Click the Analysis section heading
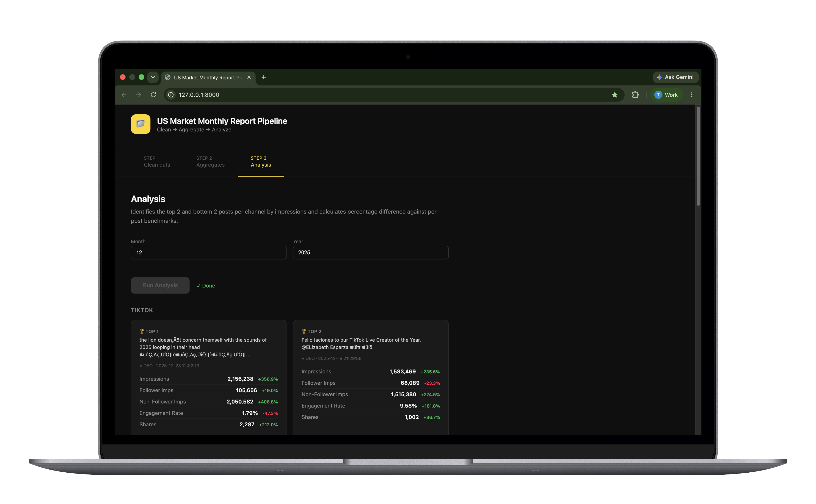The height and width of the screenshot is (504, 816). click(x=148, y=199)
